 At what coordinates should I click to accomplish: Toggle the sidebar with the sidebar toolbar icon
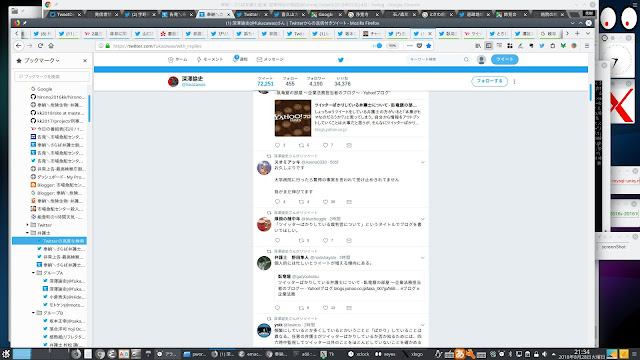pos(489,46)
